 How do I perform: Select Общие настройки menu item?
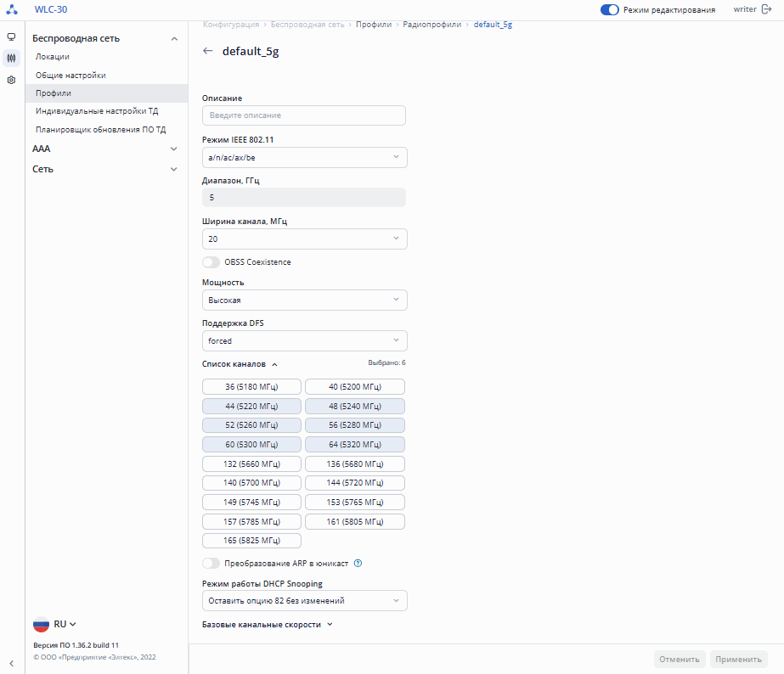tap(71, 75)
